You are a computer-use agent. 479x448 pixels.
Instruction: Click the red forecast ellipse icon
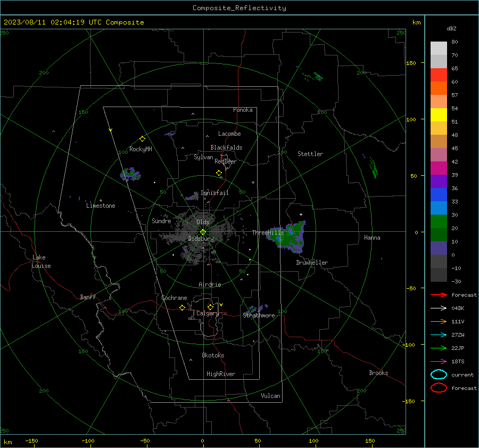439,388
